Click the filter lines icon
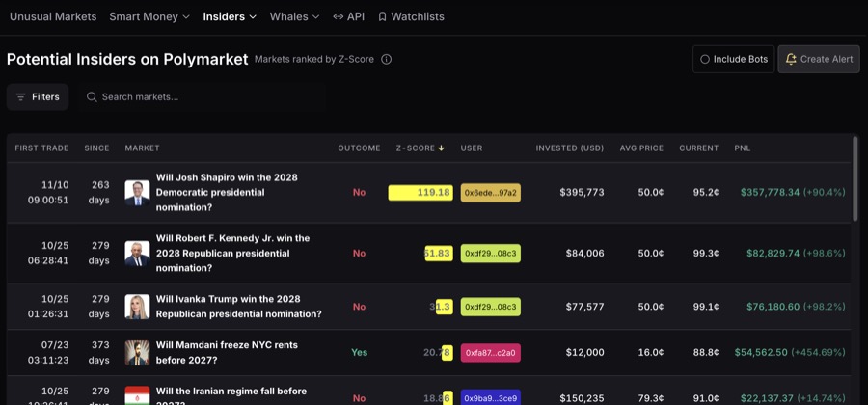The width and height of the screenshot is (868, 405). [x=21, y=96]
